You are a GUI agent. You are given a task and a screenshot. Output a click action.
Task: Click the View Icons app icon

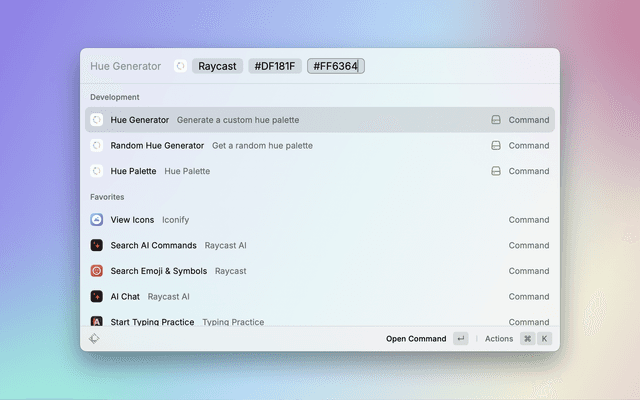pyautogui.click(x=97, y=220)
